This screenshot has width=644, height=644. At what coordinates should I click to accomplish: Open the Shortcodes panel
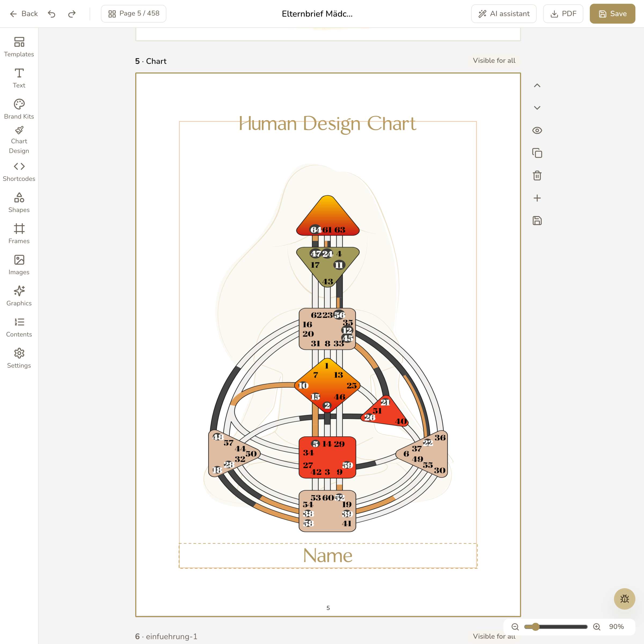coord(19,171)
